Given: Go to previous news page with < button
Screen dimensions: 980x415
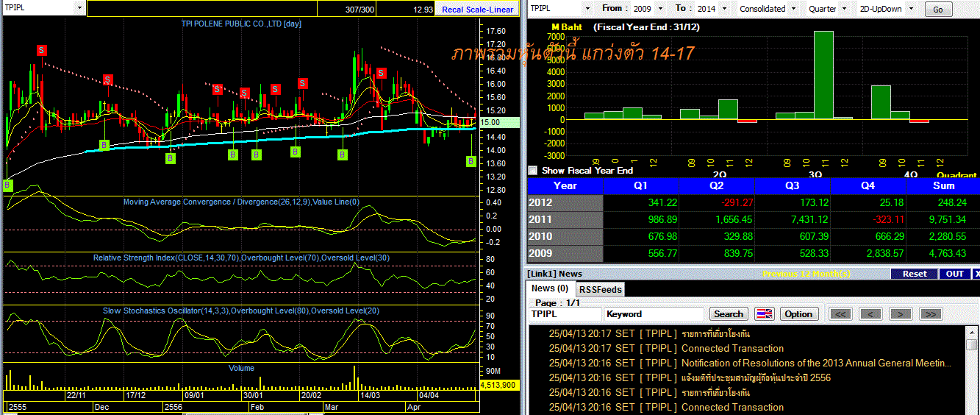Looking at the screenshot, I should click(x=871, y=313).
